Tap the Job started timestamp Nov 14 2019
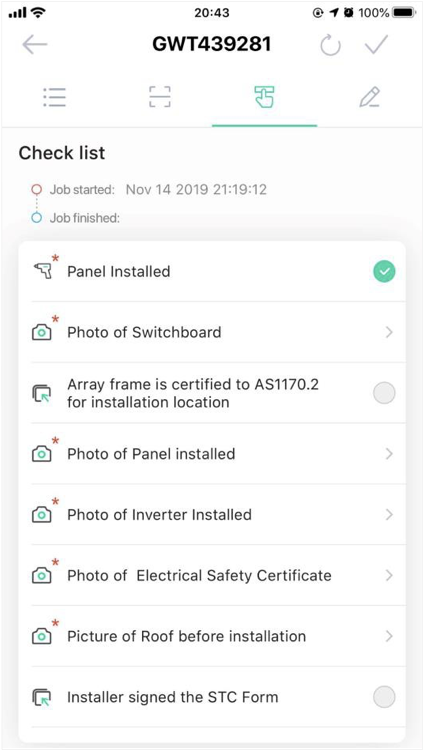The width and height of the screenshot is (424, 750). click(x=196, y=190)
